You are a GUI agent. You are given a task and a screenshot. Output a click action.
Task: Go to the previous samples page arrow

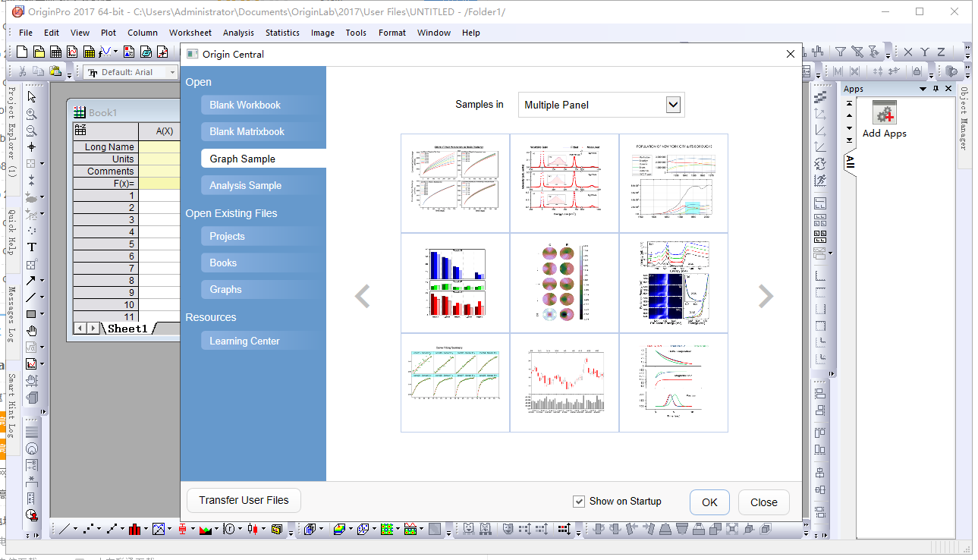tap(363, 296)
